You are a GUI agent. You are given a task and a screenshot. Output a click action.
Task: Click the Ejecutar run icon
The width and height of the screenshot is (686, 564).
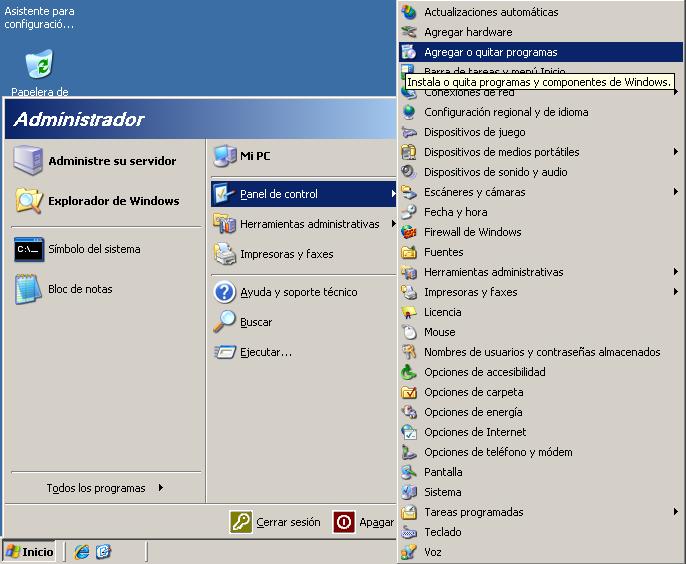click(x=225, y=352)
